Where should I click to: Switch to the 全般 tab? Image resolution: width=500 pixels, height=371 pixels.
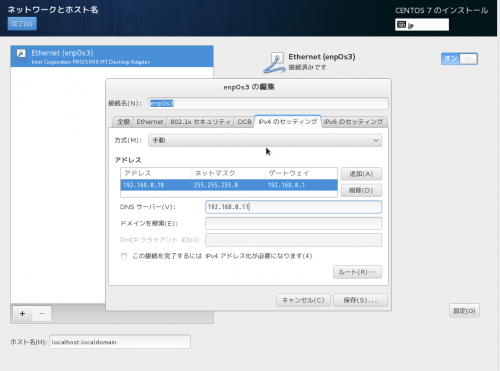[123, 122]
